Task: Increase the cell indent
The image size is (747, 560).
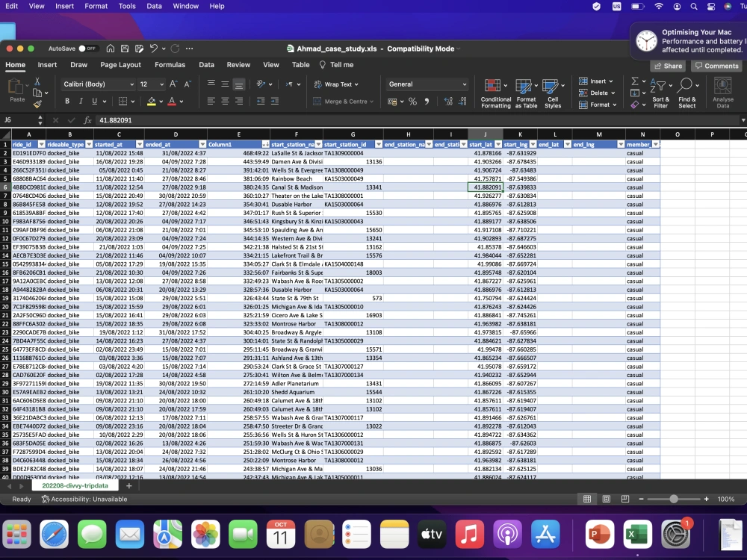Action: tap(275, 101)
